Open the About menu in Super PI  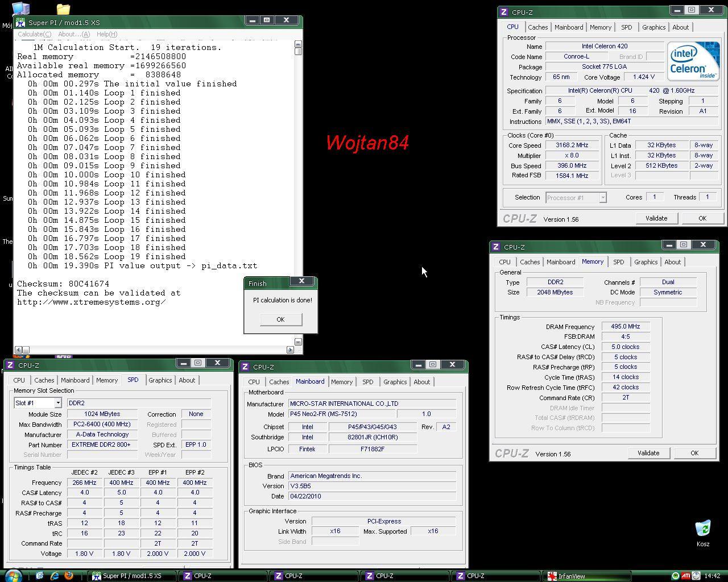click(x=74, y=34)
